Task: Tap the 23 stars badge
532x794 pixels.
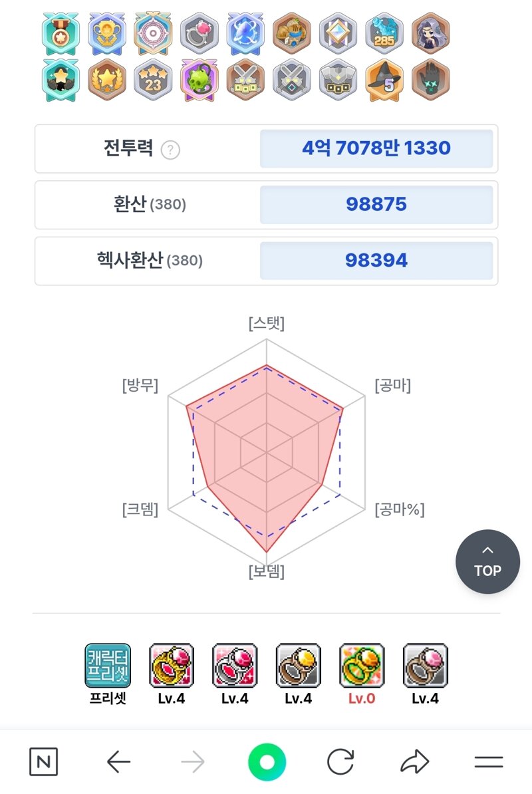Action: (x=154, y=80)
